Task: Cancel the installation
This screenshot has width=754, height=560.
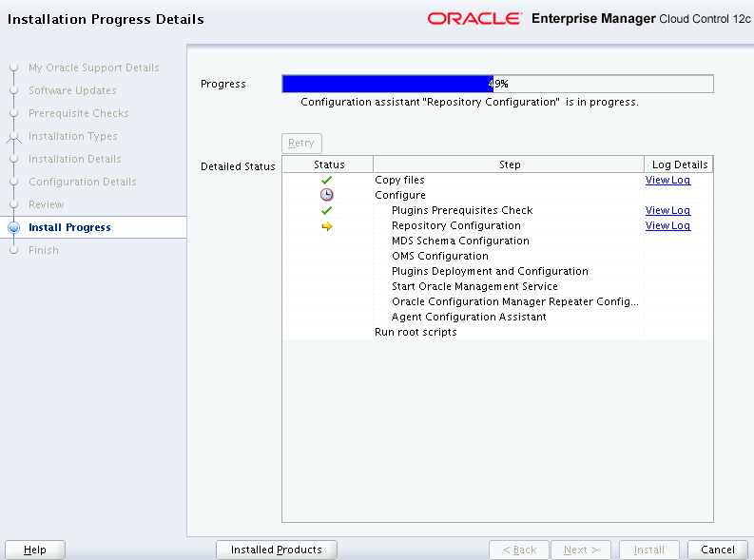Action: coord(718,550)
